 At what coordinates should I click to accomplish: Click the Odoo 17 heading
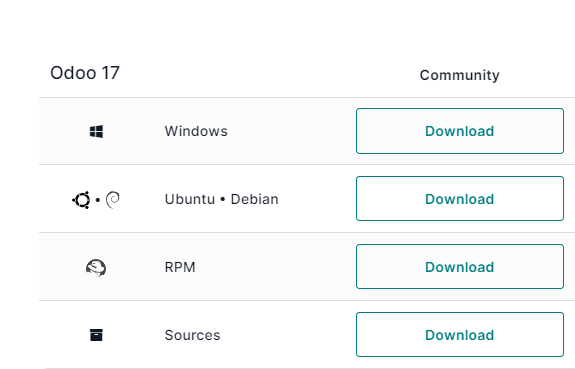[x=85, y=73]
